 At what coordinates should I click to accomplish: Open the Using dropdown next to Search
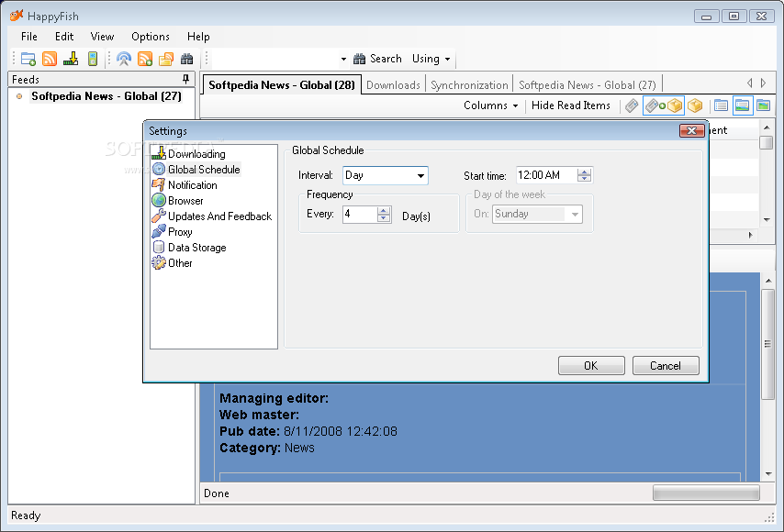coord(431,59)
